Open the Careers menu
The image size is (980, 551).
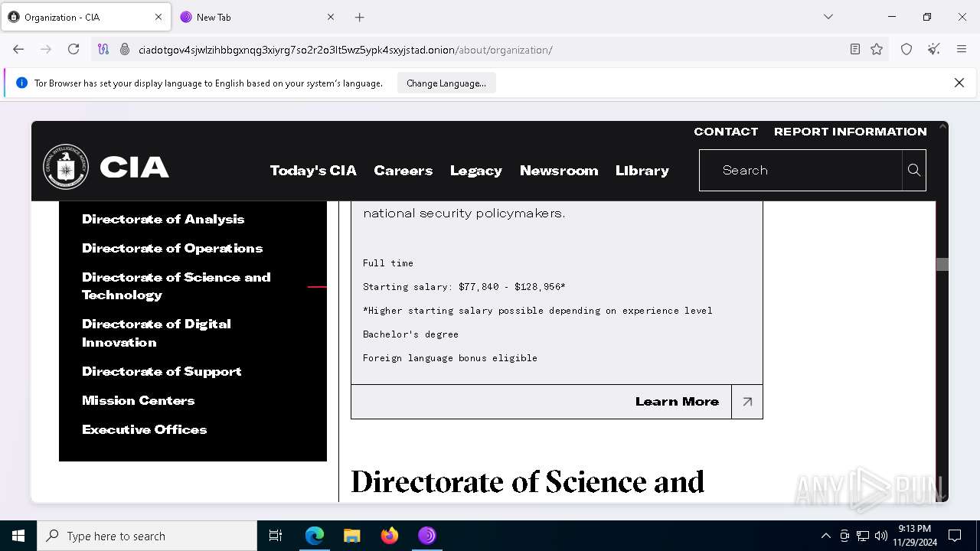[403, 171]
